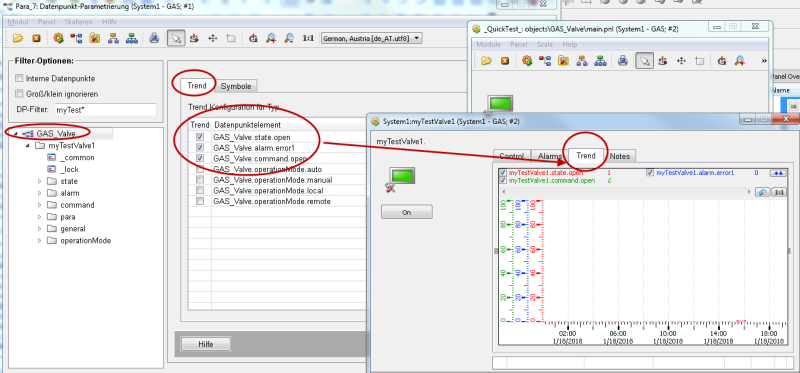Screen dimensions: 800x373
Task: Select the _common tree item
Action: coord(77,158)
